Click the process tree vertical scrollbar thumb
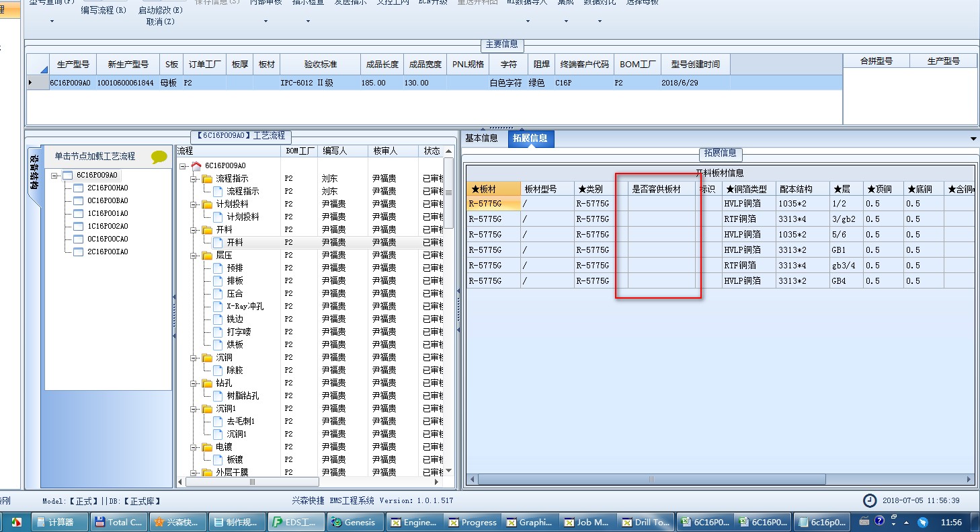This screenshot has height=532, width=980. pyautogui.click(x=449, y=194)
